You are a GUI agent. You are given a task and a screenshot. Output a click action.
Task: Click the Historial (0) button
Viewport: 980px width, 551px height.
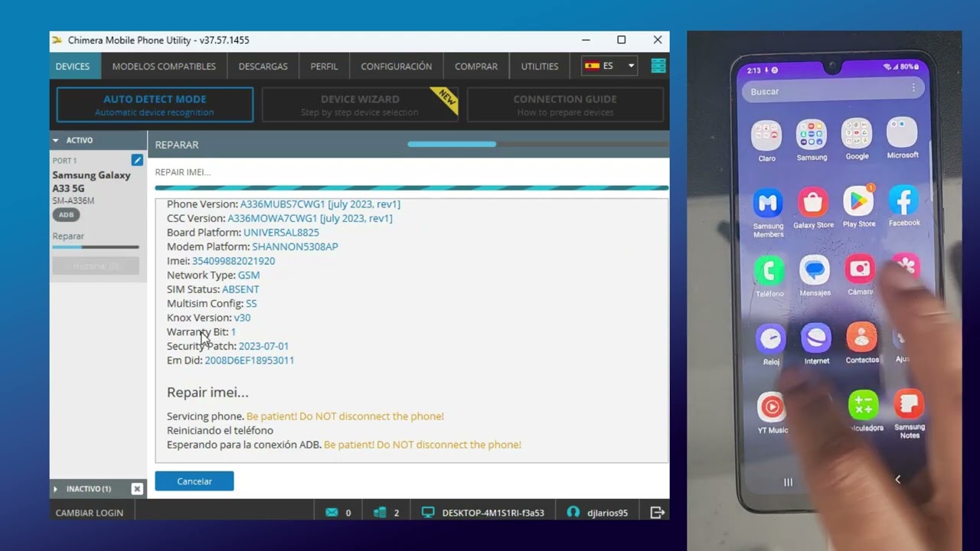[96, 266]
